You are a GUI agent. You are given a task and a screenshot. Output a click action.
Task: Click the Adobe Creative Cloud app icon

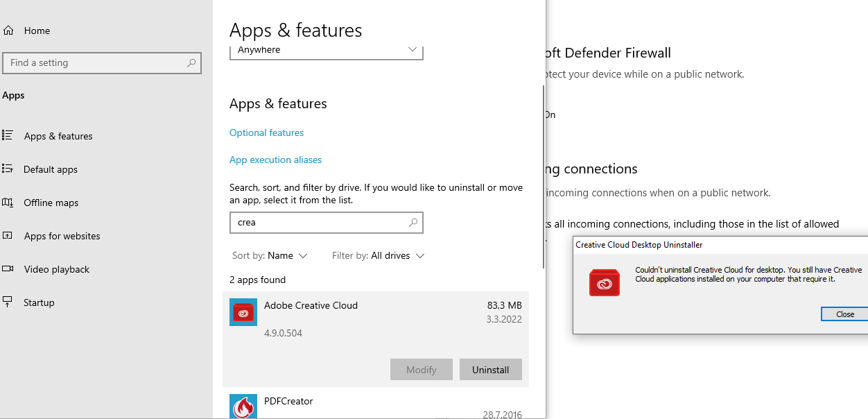pos(243,312)
